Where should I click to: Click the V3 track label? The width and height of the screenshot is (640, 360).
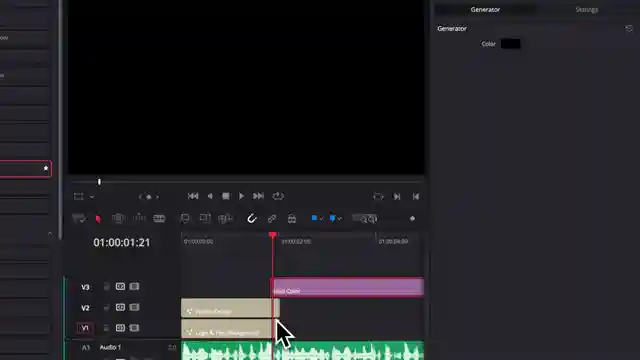85,287
